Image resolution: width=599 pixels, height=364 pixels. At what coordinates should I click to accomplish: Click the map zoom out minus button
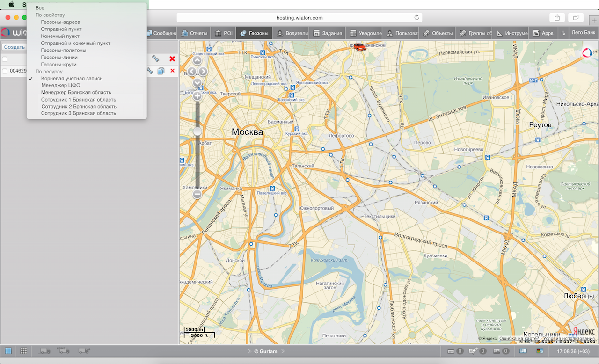pyautogui.click(x=197, y=194)
